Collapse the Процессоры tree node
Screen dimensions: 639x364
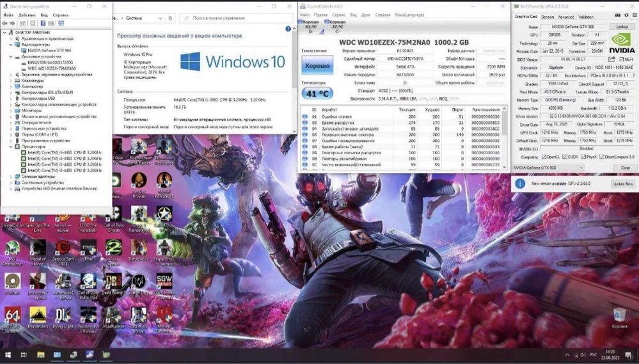tap(11, 146)
